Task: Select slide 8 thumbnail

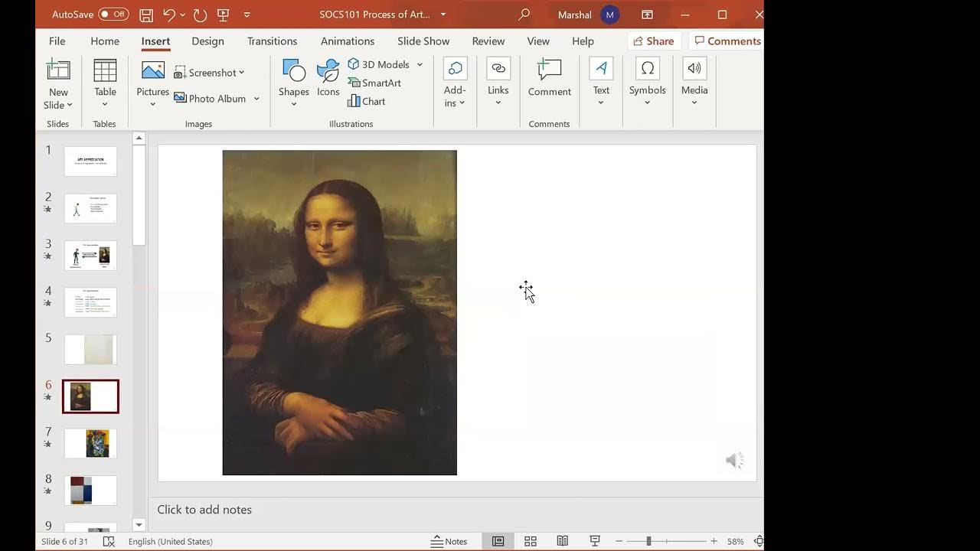Action: (90, 491)
